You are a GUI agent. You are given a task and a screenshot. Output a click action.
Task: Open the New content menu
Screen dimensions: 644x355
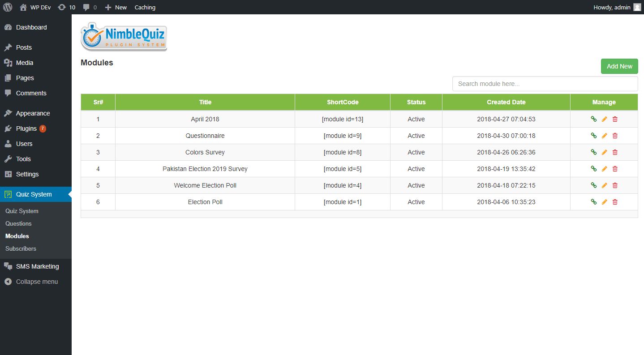point(116,7)
